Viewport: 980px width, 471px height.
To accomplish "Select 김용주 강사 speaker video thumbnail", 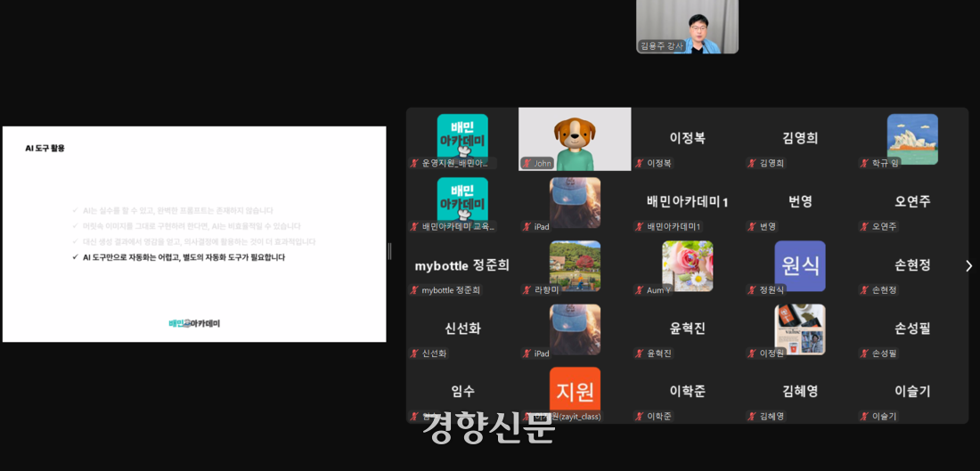I will [x=687, y=26].
